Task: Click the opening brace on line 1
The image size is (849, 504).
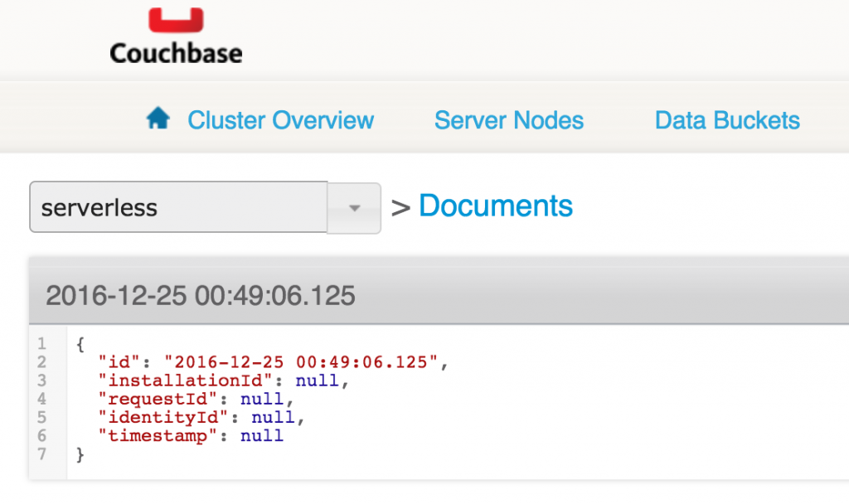Action: [x=80, y=344]
